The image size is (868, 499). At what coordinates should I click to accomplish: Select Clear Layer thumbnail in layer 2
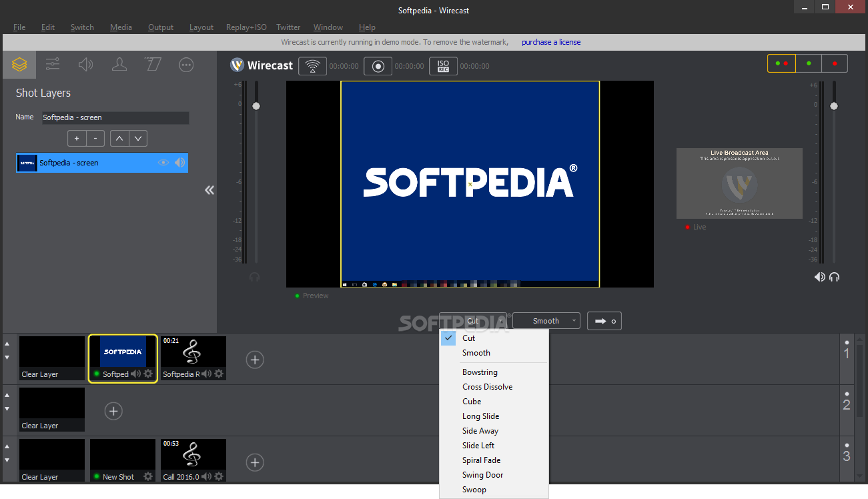point(52,410)
